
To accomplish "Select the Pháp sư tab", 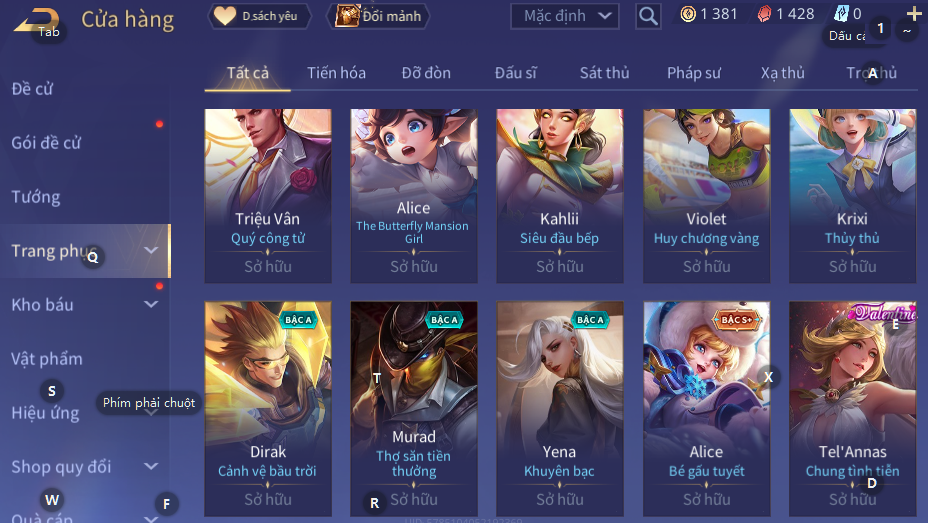I will tap(694, 73).
